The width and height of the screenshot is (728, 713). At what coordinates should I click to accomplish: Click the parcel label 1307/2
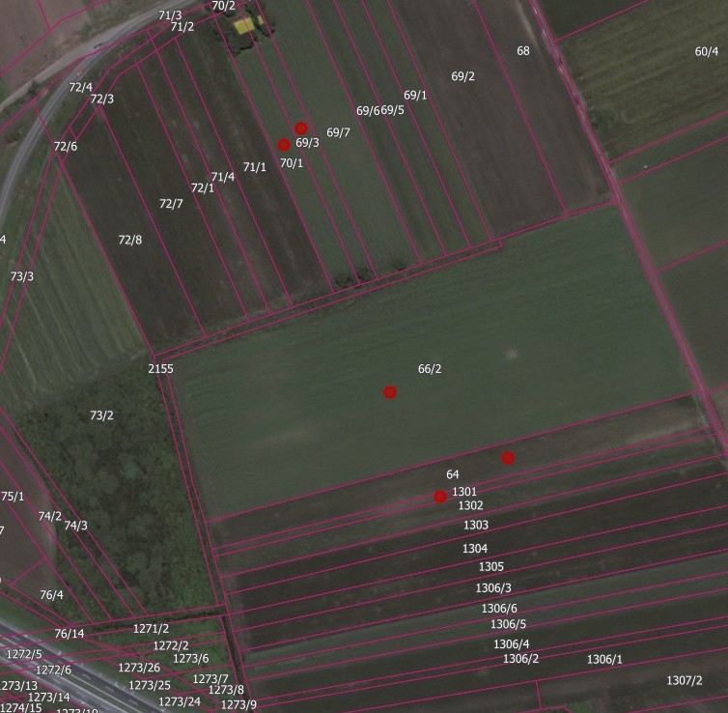[684, 680]
